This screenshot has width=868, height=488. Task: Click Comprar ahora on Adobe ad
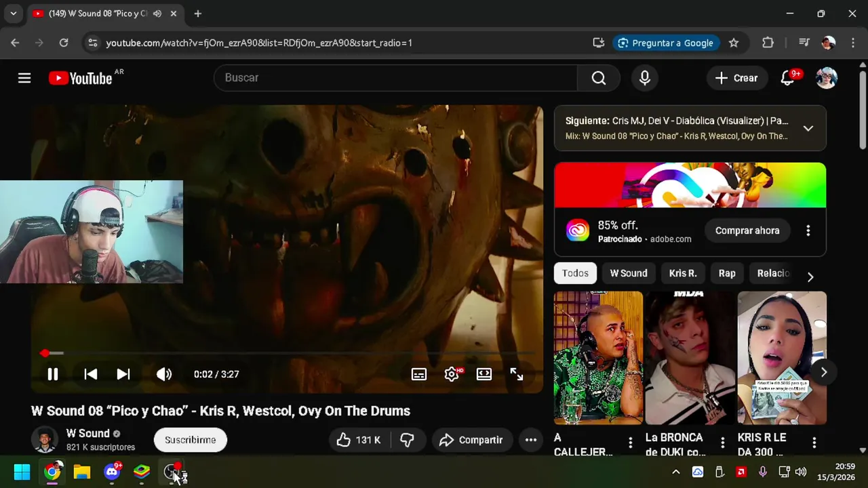(747, 230)
